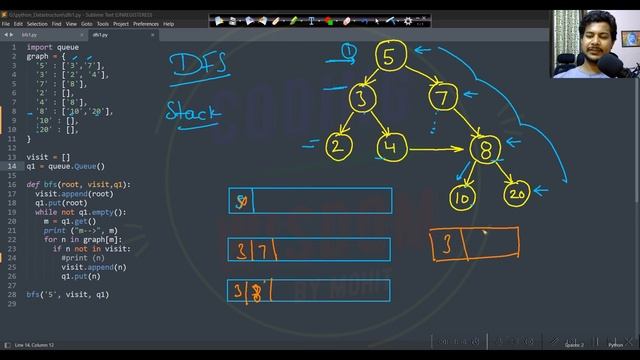Open the File menu

coord(6,24)
